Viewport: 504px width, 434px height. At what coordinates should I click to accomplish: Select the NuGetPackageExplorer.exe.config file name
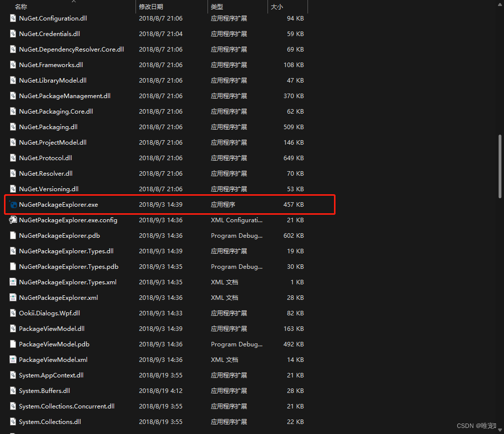pos(68,220)
